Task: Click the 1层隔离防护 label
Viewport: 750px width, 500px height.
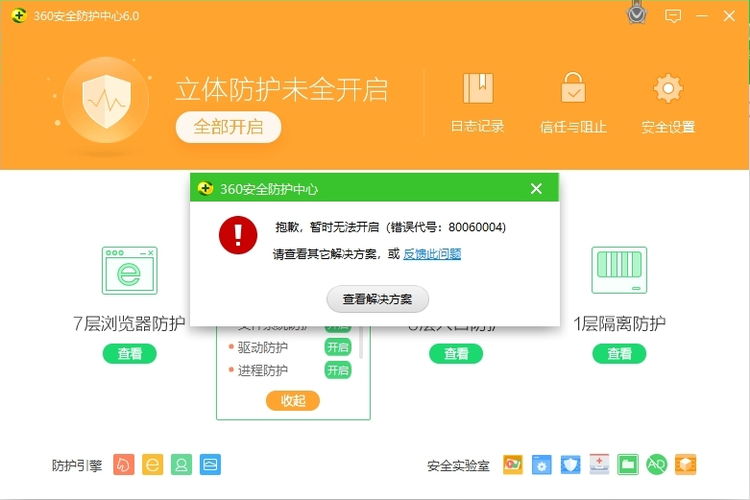Action: point(619,323)
